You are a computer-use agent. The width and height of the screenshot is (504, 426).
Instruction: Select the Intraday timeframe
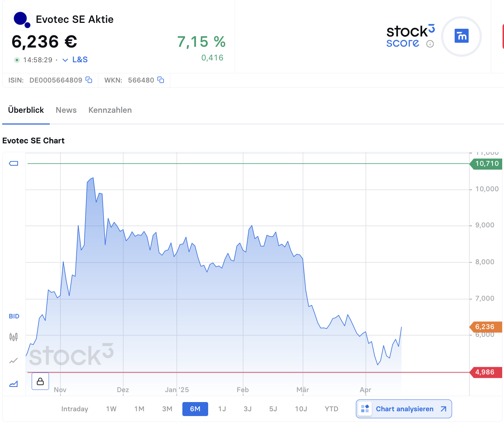pyautogui.click(x=75, y=409)
